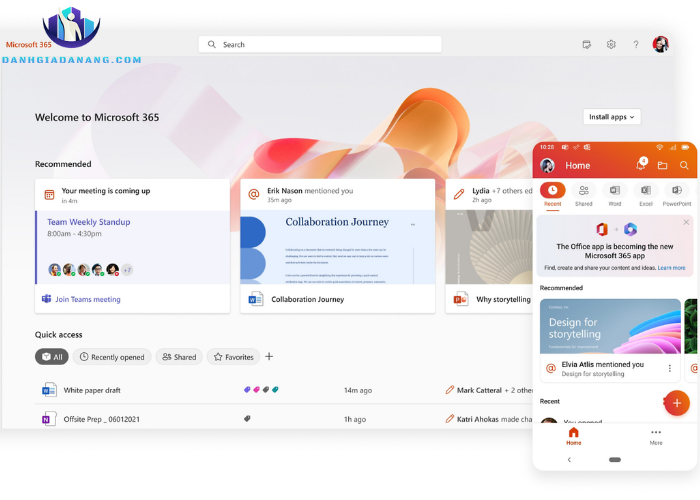Click the Your meeting is coming up text
Image resolution: width=700 pixels, height=500 pixels.
[106, 191]
